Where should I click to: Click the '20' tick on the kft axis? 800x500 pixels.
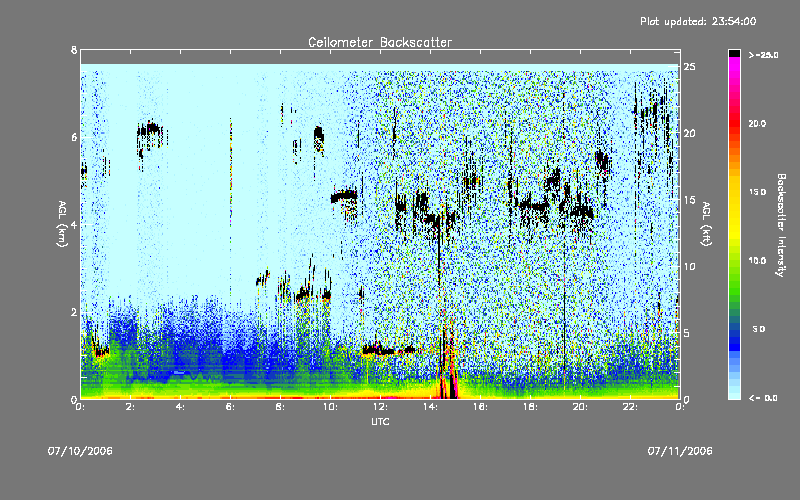pyautogui.click(x=689, y=133)
